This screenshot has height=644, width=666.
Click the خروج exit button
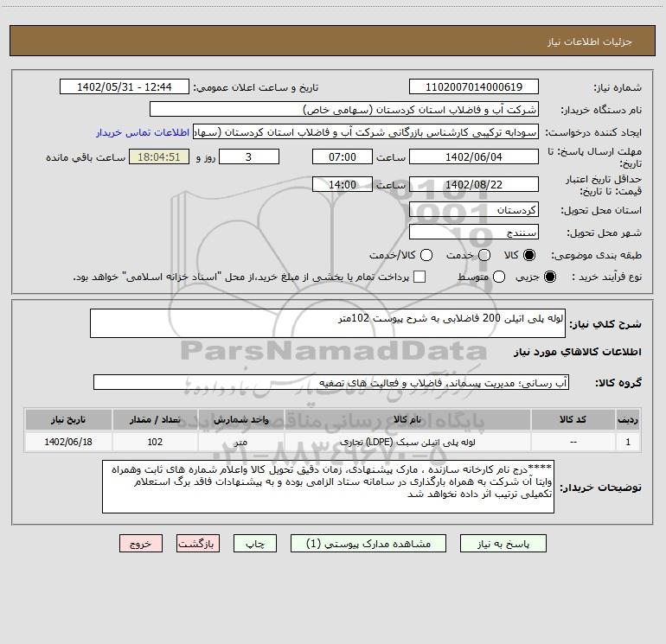tap(141, 544)
